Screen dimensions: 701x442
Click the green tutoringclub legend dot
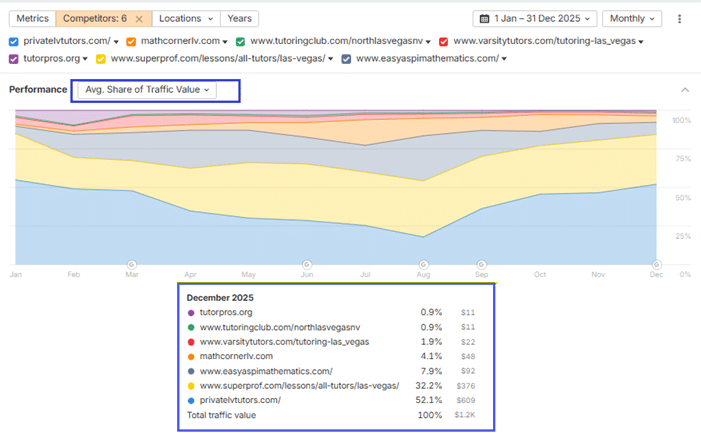191,328
